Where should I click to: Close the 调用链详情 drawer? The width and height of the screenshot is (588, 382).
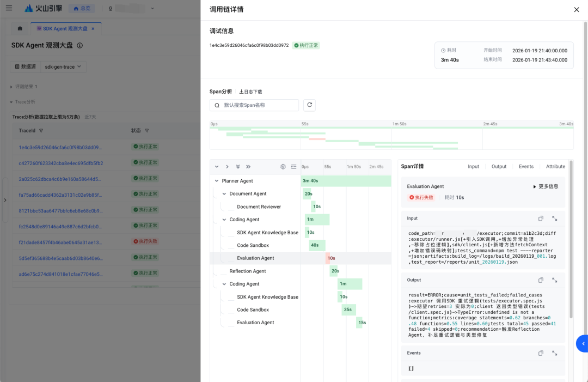(x=577, y=10)
